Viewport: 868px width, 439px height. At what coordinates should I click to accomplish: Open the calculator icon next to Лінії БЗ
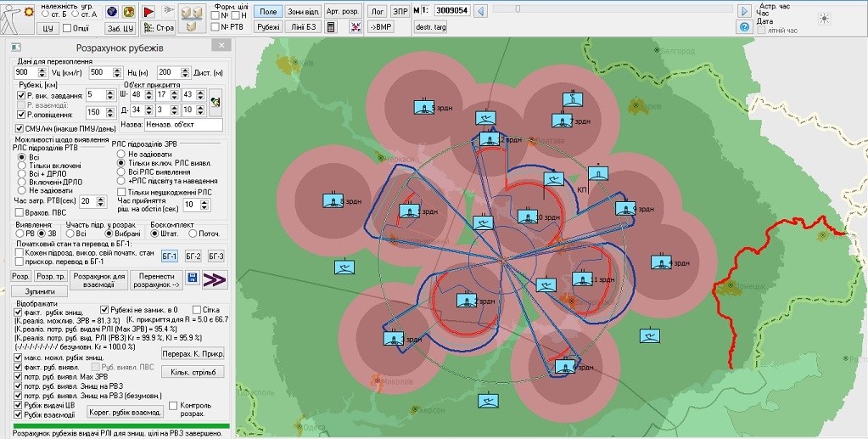[331, 27]
